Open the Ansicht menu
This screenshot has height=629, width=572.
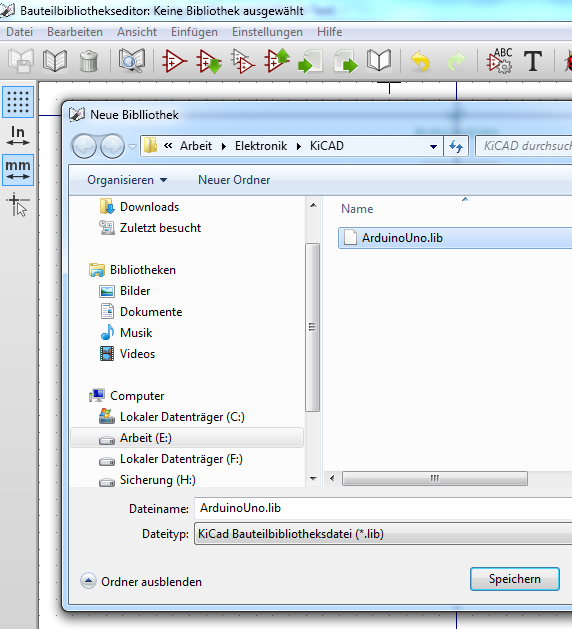[137, 32]
